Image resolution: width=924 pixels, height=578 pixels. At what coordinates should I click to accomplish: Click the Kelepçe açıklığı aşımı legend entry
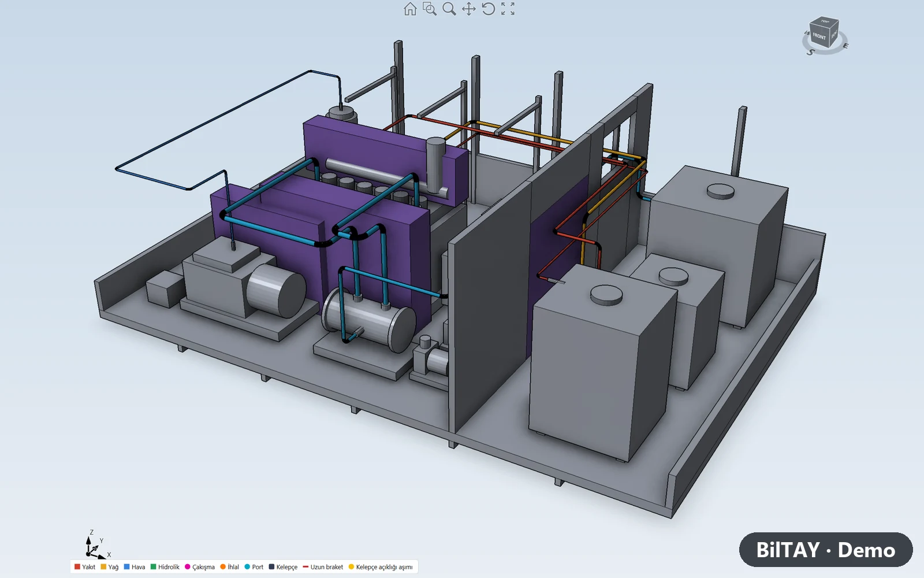(x=381, y=567)
